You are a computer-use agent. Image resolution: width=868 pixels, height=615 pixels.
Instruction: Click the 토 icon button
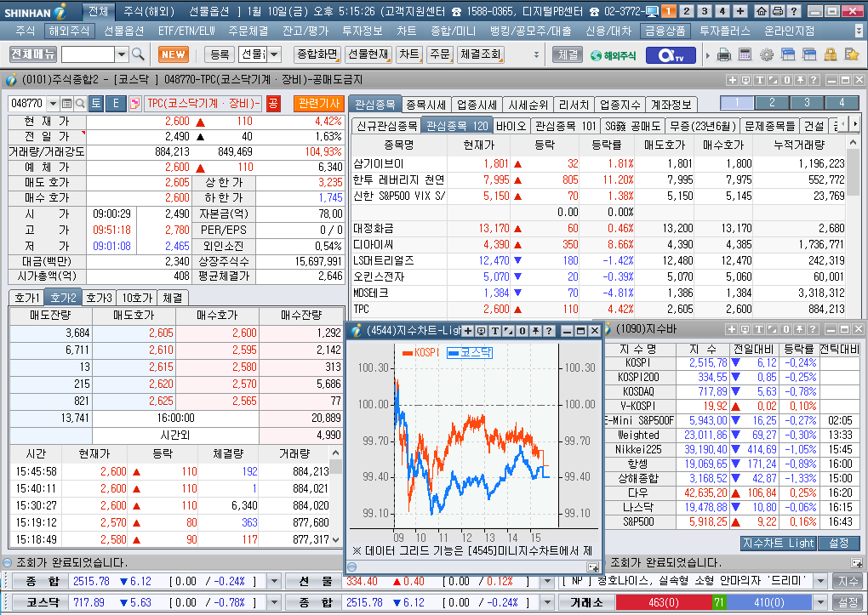(x=96, y=103)
